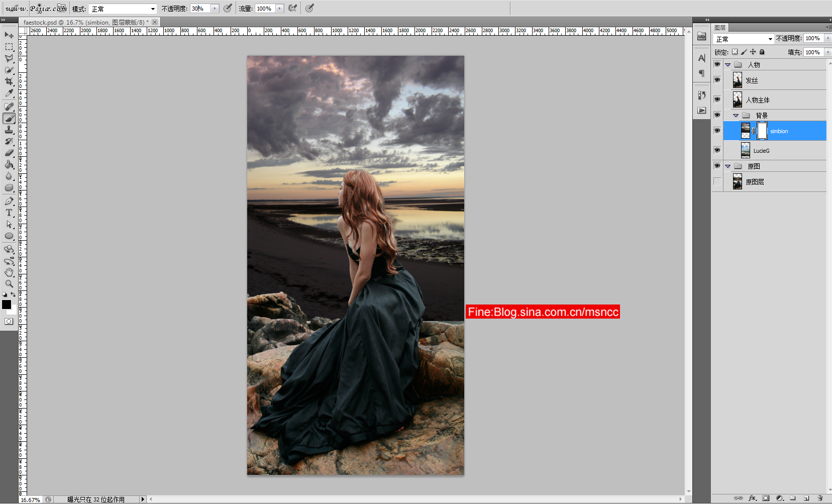
Task: Select the Ellipse shape tool
Action: pyautogui.click(x=9, y=236)
